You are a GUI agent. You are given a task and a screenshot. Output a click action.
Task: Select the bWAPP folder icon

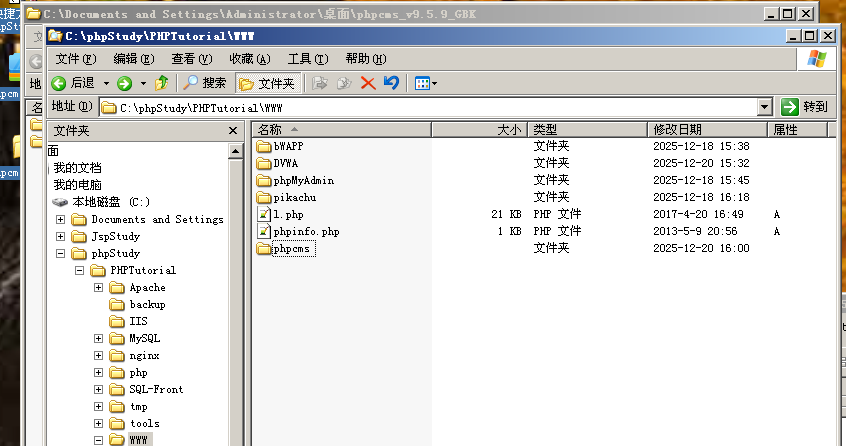point(264,146)
